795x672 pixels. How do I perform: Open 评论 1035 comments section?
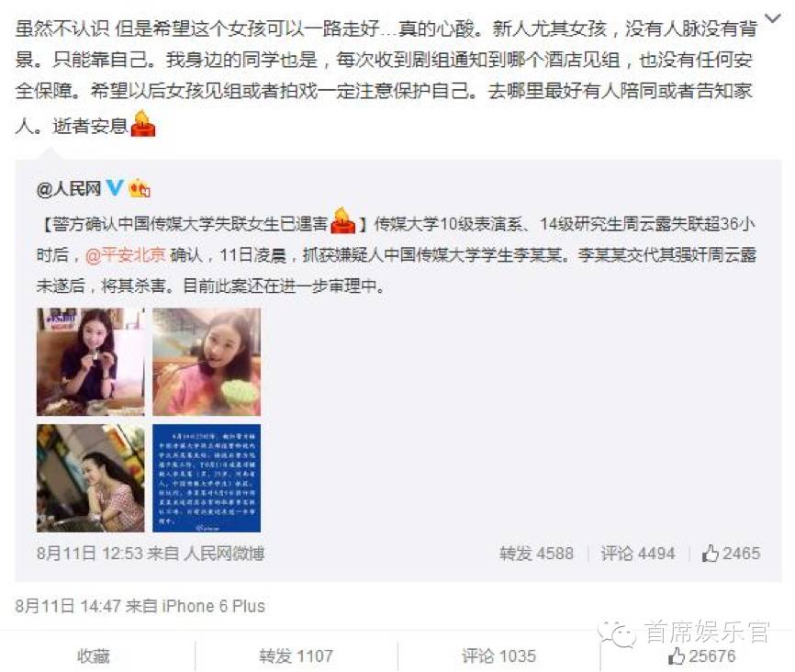[x=498, y=655]
